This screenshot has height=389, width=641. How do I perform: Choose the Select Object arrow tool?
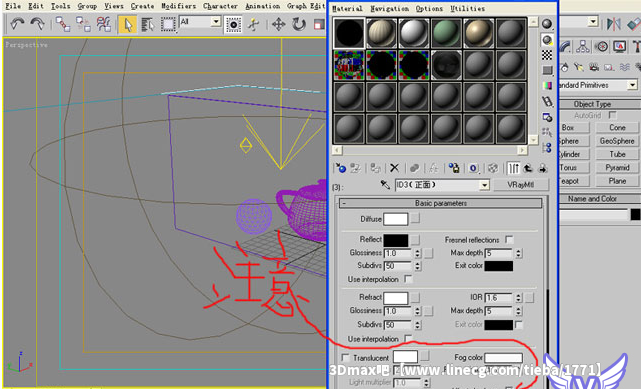[128, 25]
